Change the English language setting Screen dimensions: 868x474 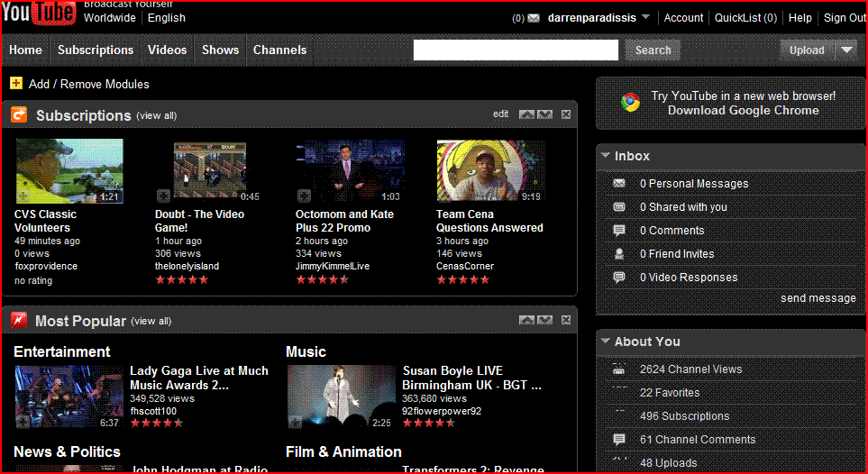167,18
